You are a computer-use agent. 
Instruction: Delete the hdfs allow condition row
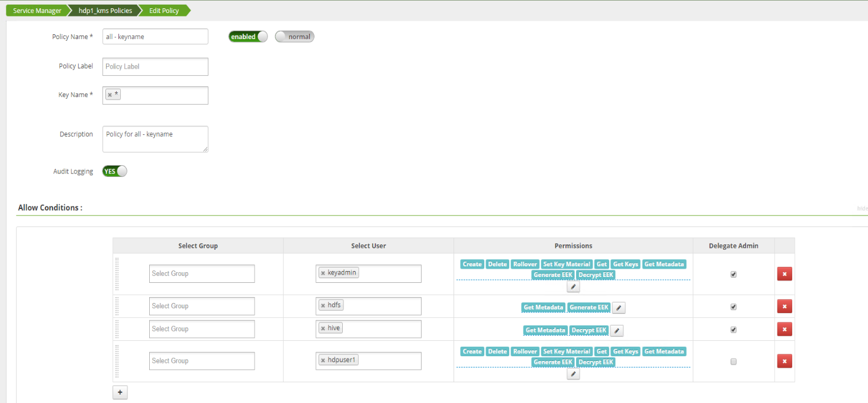pos(784,306)
